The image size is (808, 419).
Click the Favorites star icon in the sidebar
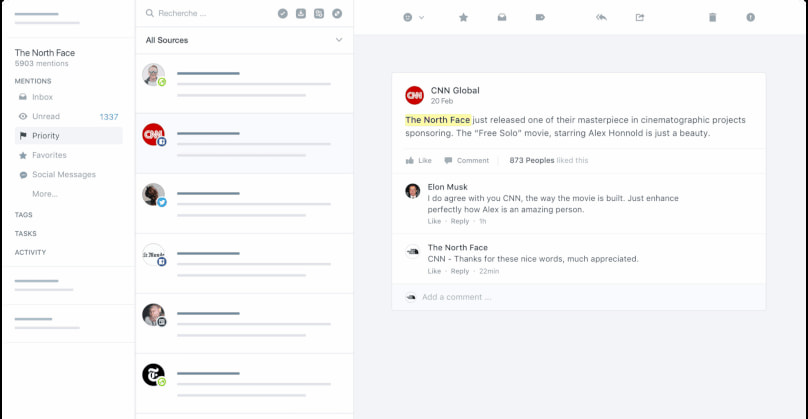pyautogui.click(x=23, y=155)
